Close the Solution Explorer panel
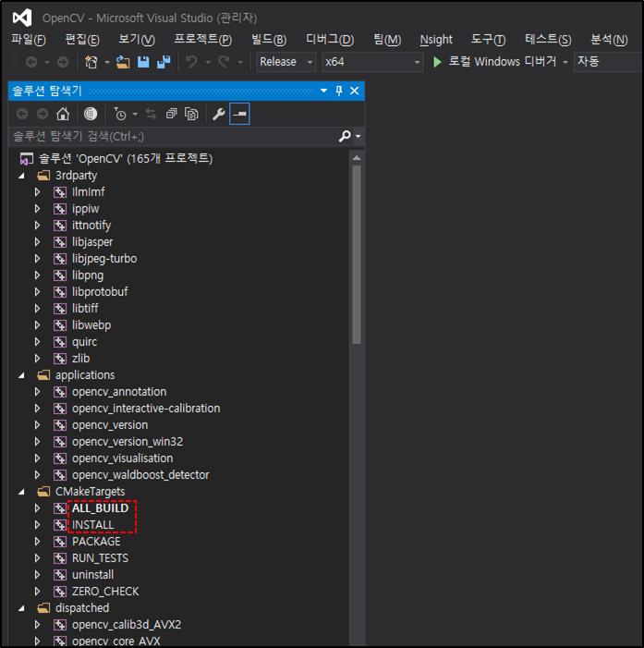Viewport: 644px width, 648px height. click(355, 91)
